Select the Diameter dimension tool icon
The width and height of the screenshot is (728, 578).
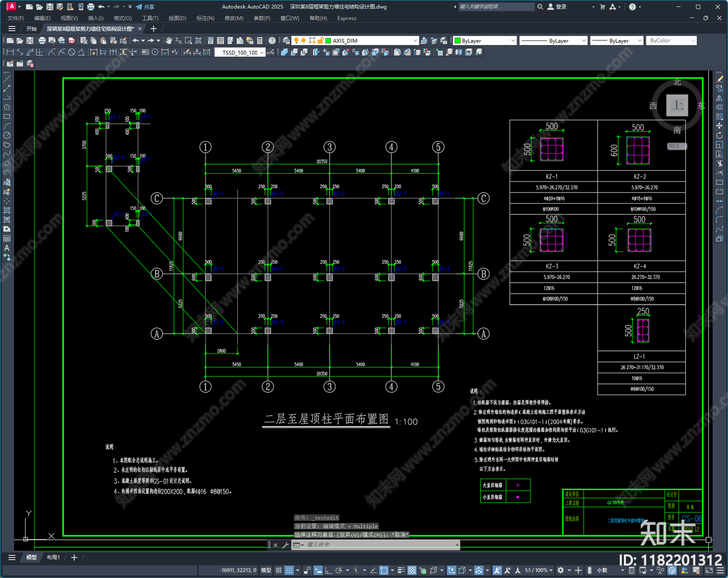tap(71, 52)
